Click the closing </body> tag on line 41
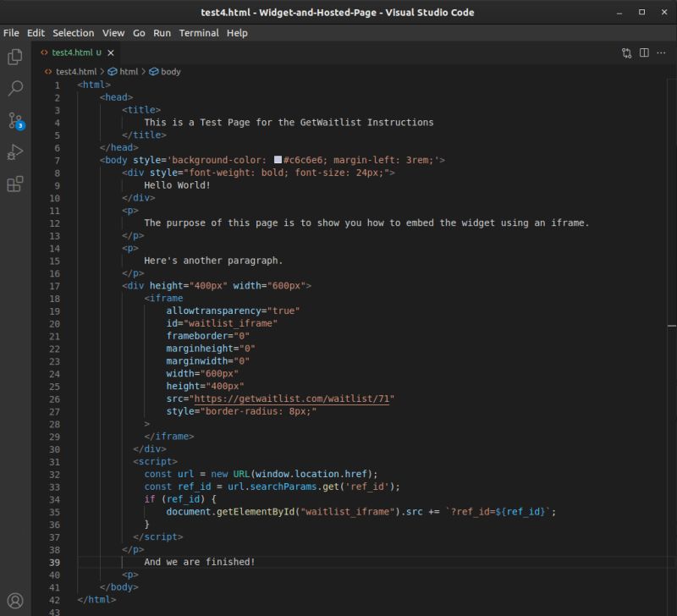Image resolution: width=677 pixels, height=616 pixels. (x=119, y=587)
